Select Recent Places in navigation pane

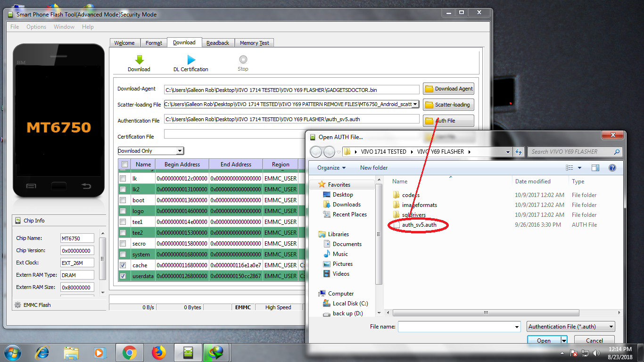pos(349,214)
